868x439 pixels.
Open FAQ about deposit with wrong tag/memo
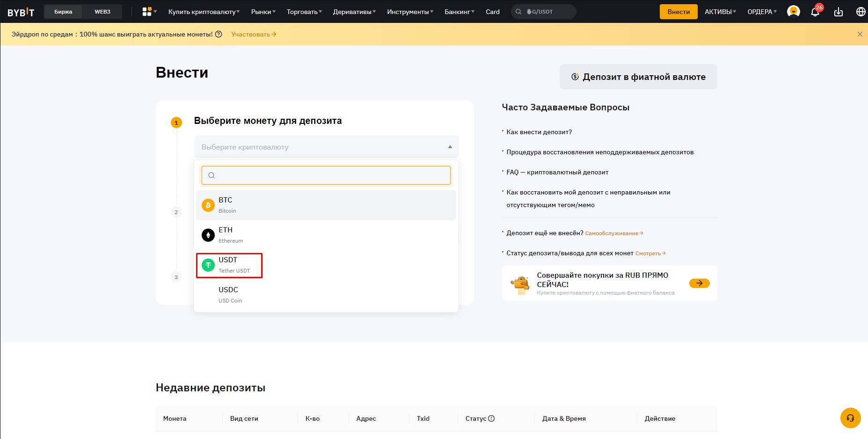tap(588, 199)
